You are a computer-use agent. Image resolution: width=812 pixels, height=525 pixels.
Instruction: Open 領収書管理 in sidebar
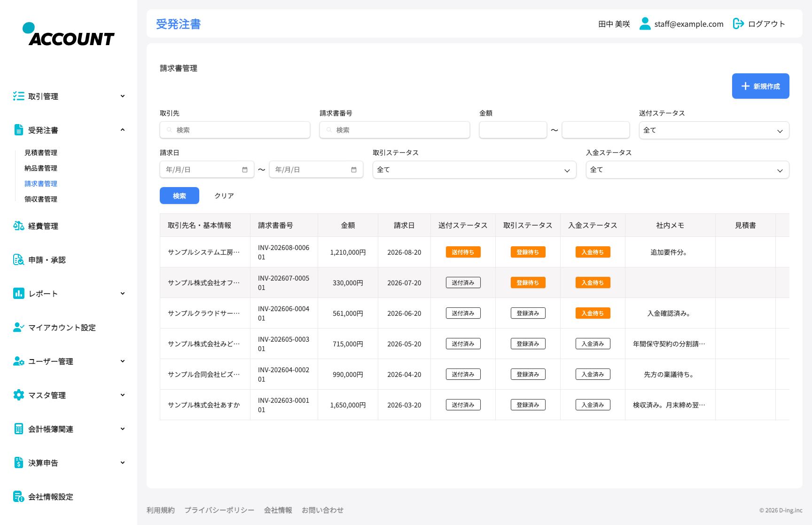point(41,199)
